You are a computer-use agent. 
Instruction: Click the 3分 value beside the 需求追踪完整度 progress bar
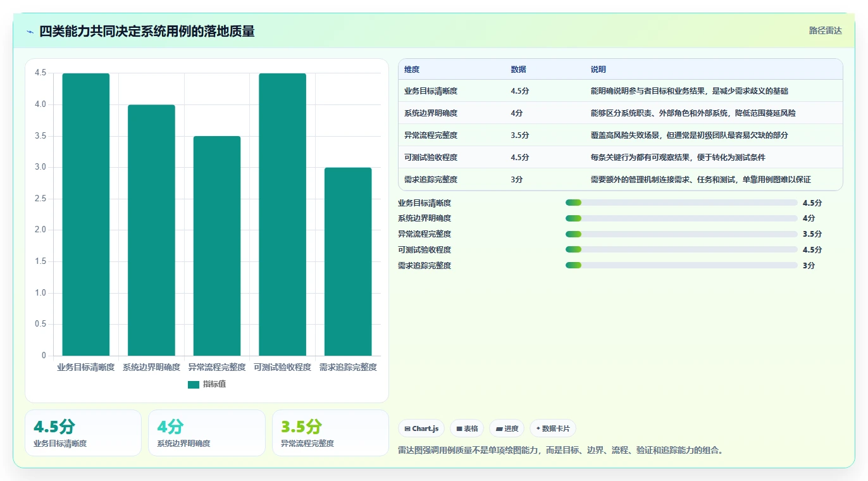click(809, 266)
